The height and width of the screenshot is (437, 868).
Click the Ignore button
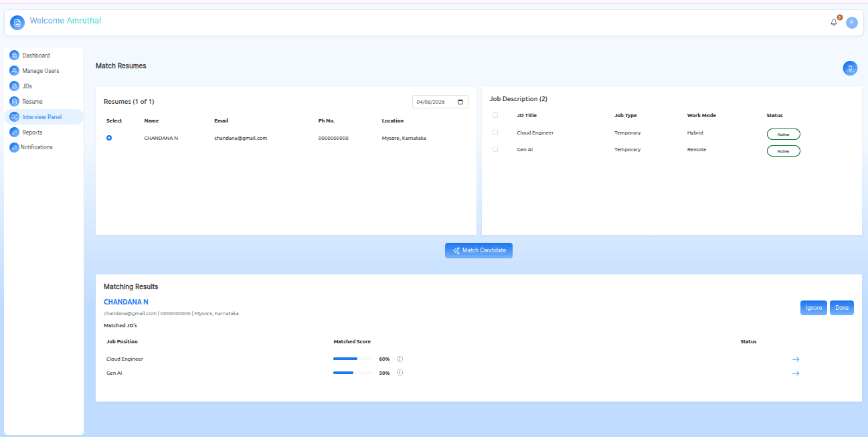pyautogui.click(x=814, y=308)
